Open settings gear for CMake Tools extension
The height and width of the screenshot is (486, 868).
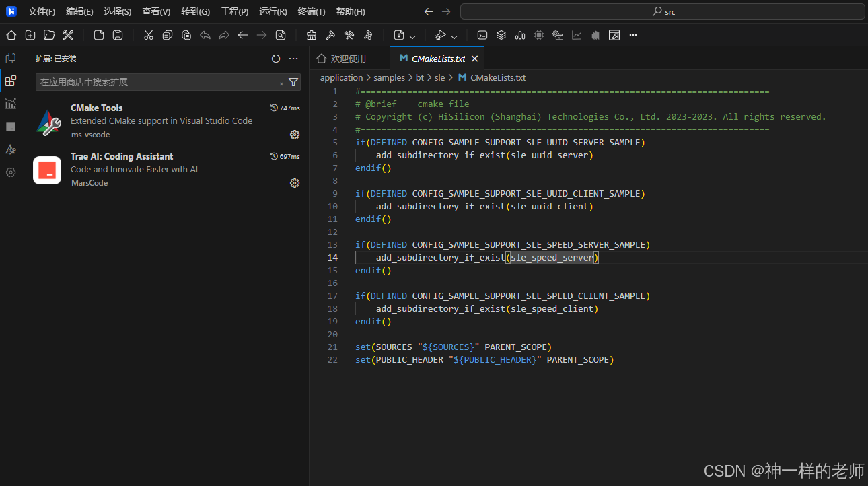294,135
